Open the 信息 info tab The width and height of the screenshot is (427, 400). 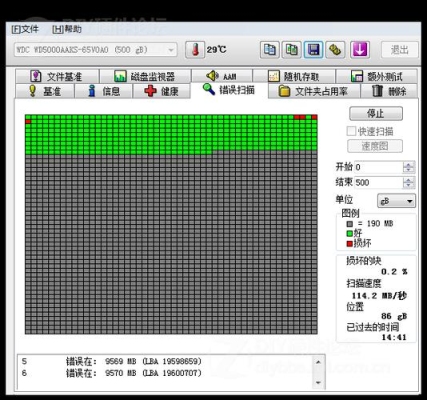pos(104,91)
